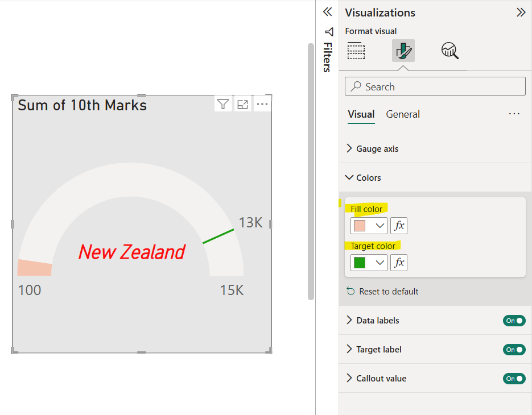Open filters on the gauge visual
The width and height of the screenshot is (532, 415).
[222, 104]
